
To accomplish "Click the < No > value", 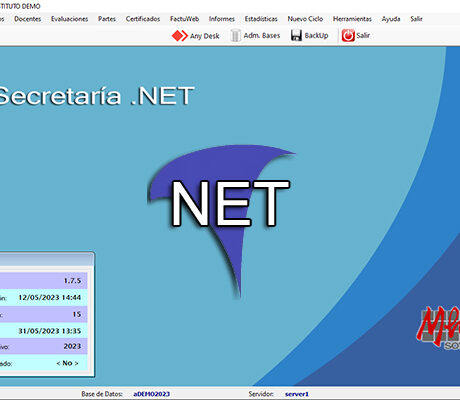I will (67, 363).
